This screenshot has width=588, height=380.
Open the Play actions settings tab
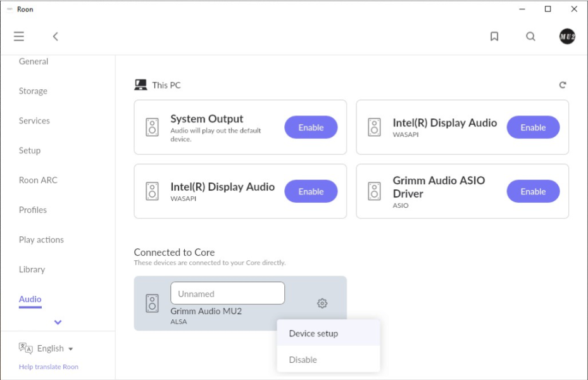point(41,239)
